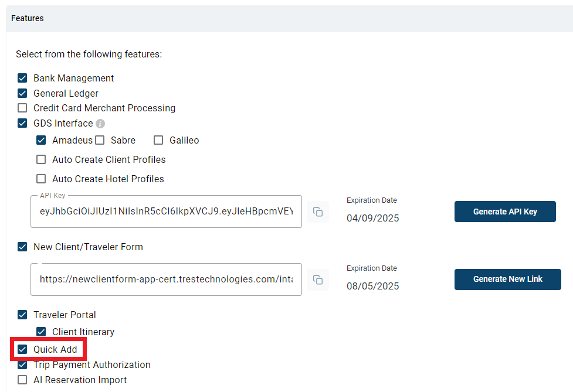The height and width of the screenshot is (392, 573).
Task: Uncheck the General Ledger checkbox
Action: pos(22,93)
